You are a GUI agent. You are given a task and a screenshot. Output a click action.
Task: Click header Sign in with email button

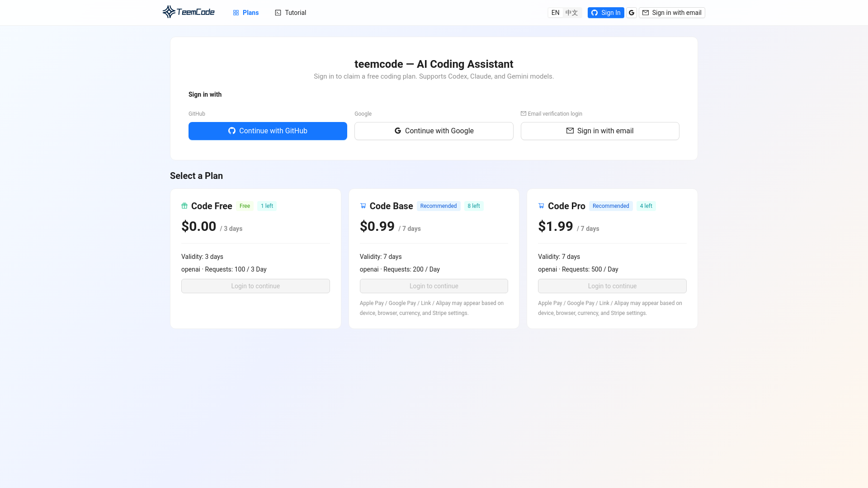pyautogui.click(x=672, y=13)
